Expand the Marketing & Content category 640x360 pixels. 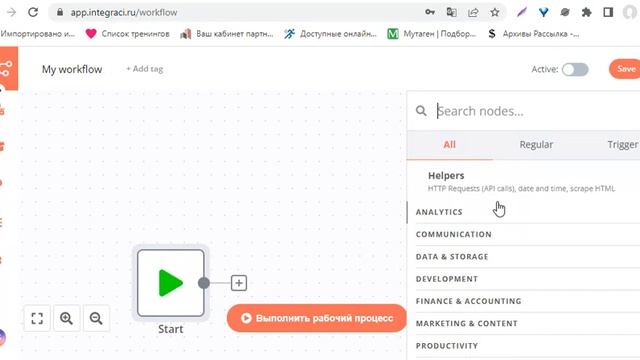tap(527, 324)
